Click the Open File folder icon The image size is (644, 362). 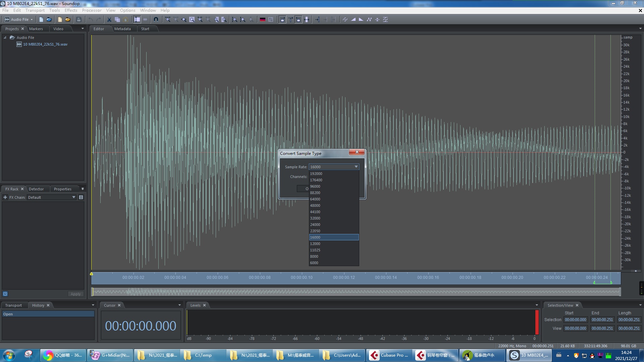coord(49,19)
